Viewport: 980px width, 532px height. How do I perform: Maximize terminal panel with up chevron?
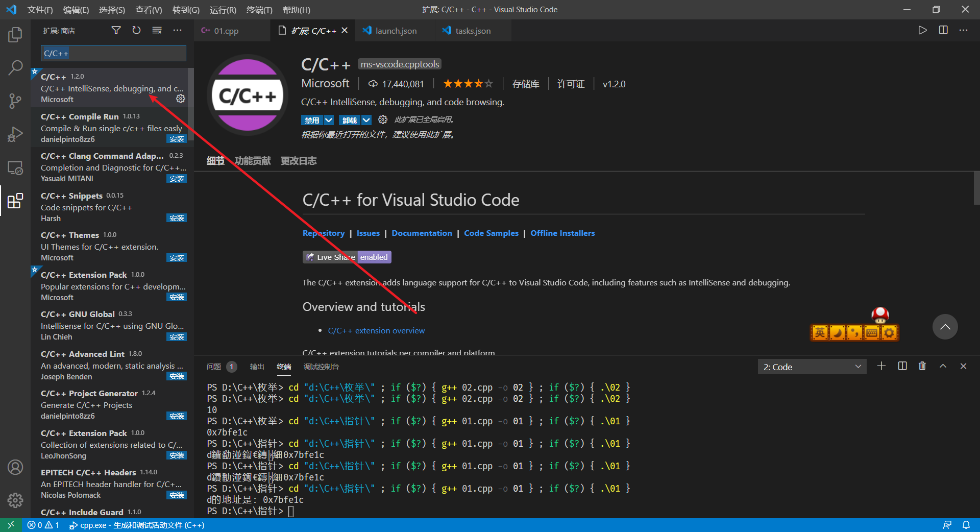tap(943, 366)
